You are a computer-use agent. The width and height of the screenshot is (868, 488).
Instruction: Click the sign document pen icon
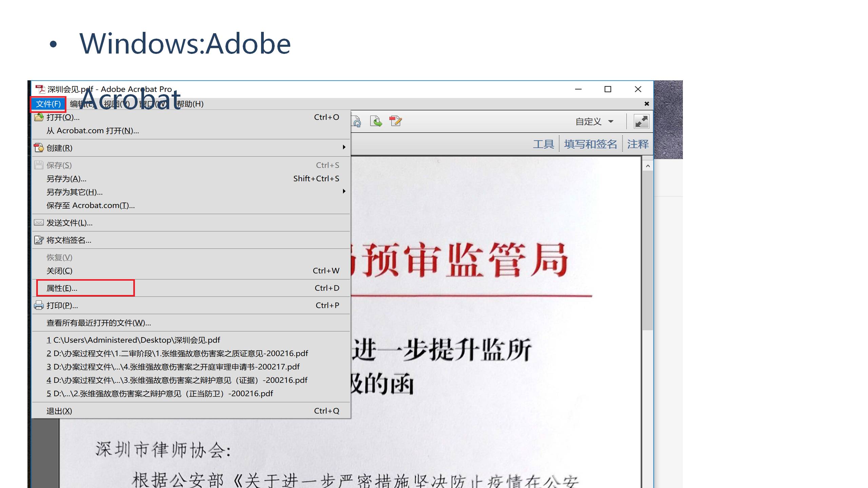pos(39,240)
